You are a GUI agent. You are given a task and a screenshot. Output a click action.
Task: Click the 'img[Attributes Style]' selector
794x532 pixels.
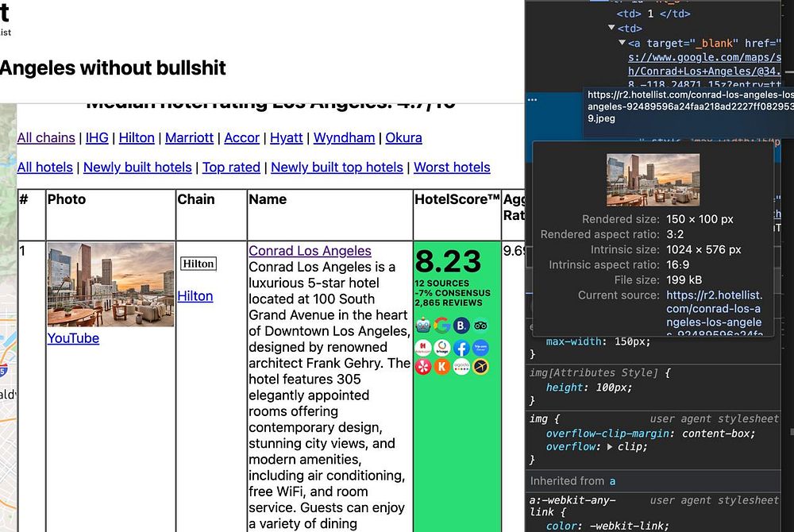click(x=593, y=373)
